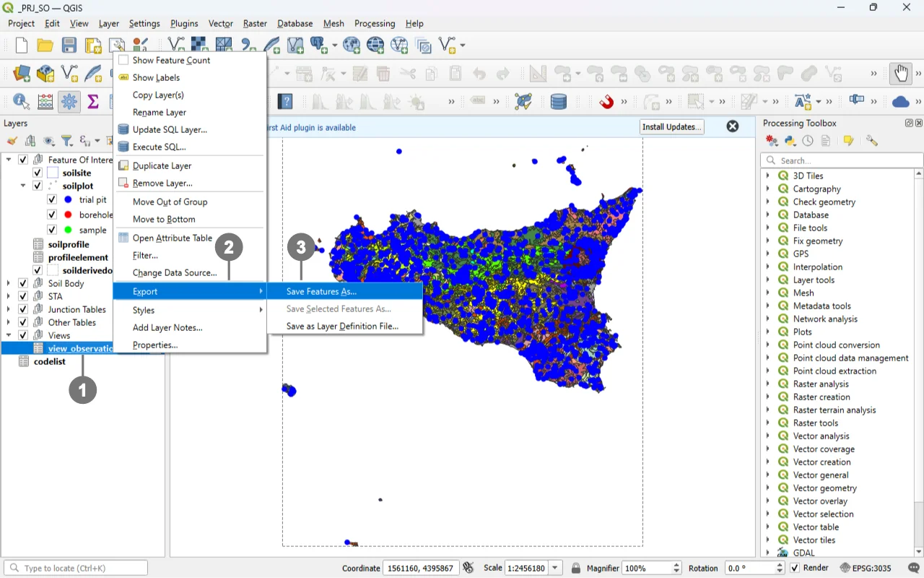Enable snapping with the magnet icon
924x578 pixels.
(x=606, y=102)
